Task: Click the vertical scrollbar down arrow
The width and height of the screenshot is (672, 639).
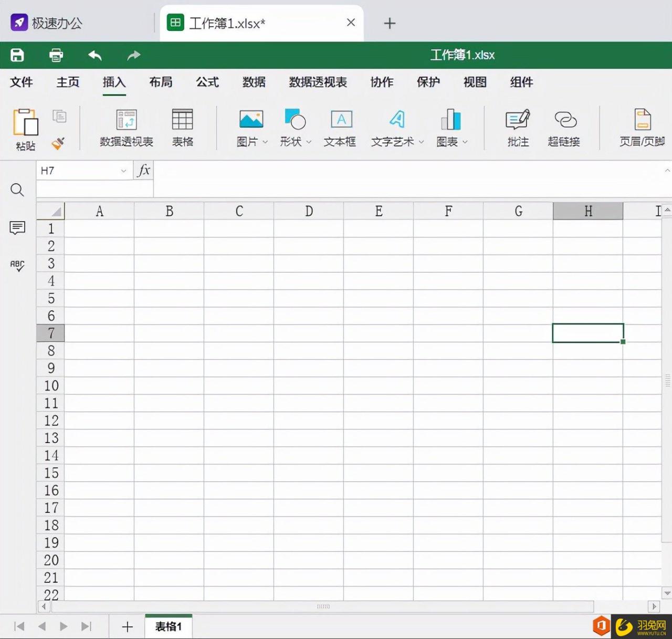Action: tap(667, 593)
